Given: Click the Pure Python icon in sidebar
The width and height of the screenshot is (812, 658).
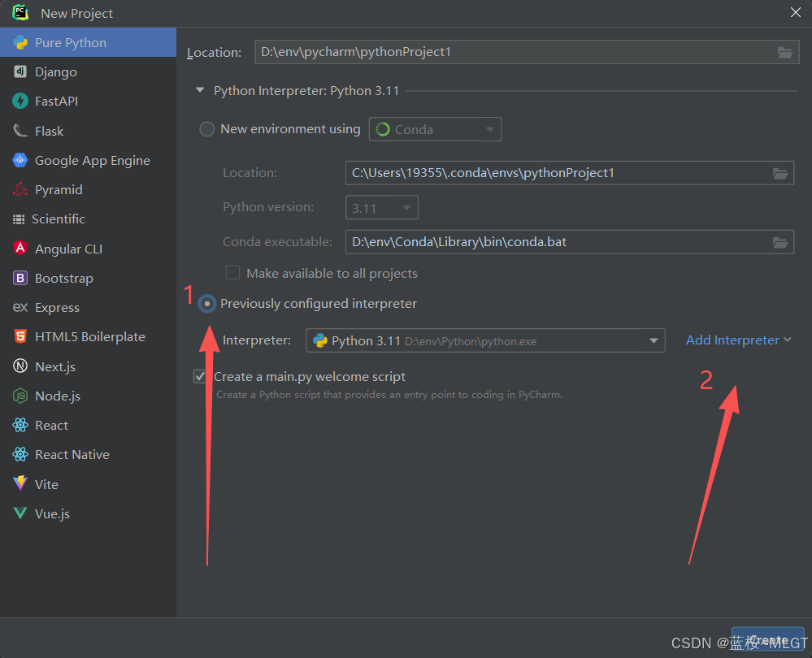Looking at the screenshot, I should click(x=20, y=42).
